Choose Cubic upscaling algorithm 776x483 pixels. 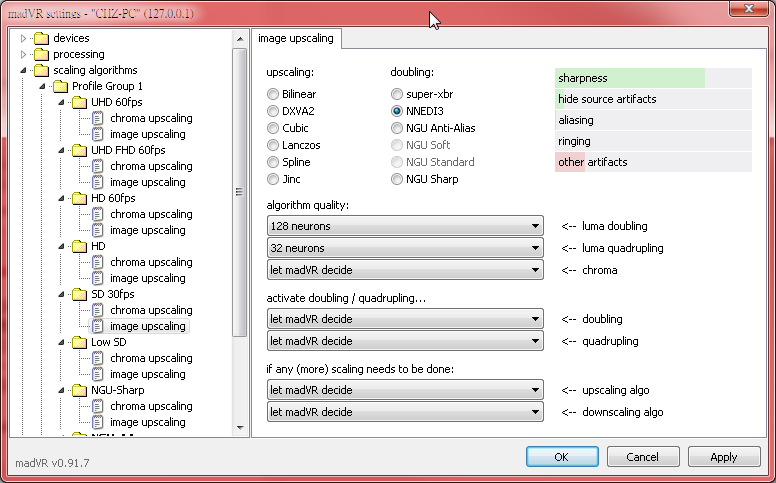[x=273, y=128]
